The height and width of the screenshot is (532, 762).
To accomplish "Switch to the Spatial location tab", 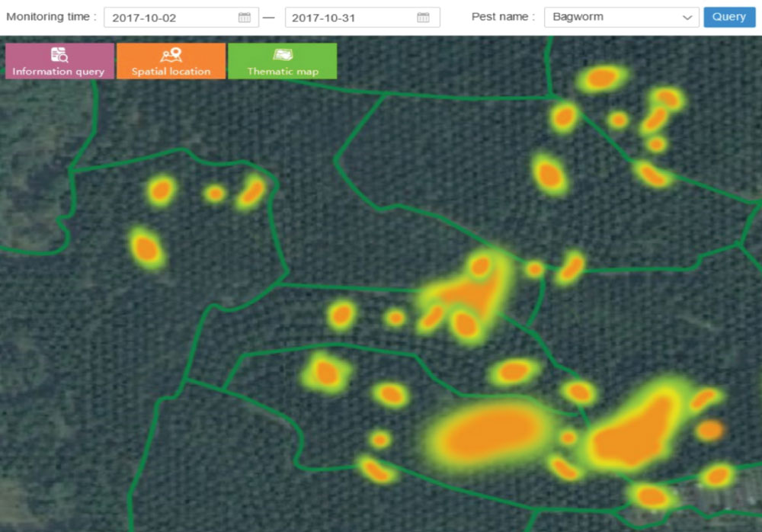I will click(171, 62).
